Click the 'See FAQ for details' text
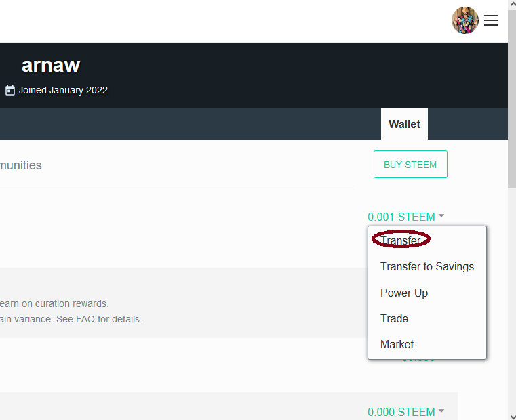 tap(99, 319)
